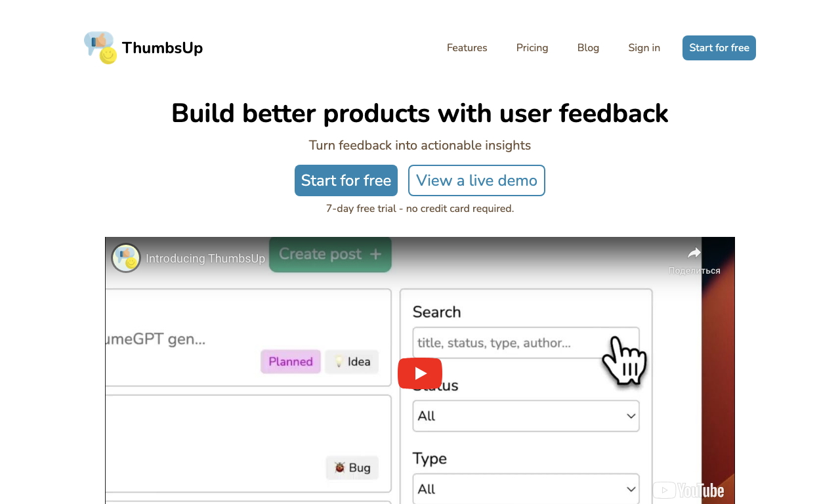The height and width of the screenshot is (504, 840).
Task: Click the header Start for free button
Action: click(719, 48)
